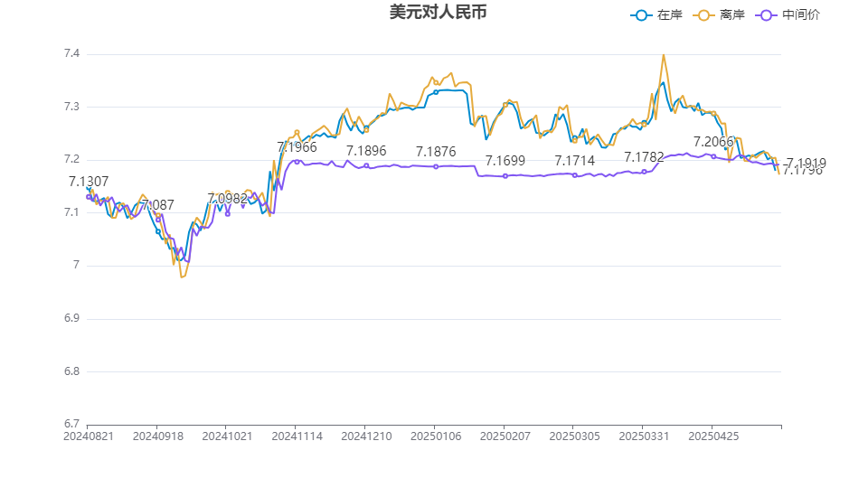Screen dimensions: 868x488
Task: Click the 7.4 y-axis tick label
Action: (x=71, y=54)
